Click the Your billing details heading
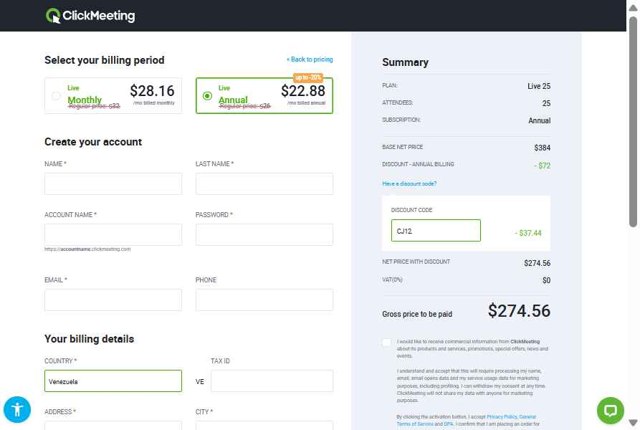 point(89,339)
